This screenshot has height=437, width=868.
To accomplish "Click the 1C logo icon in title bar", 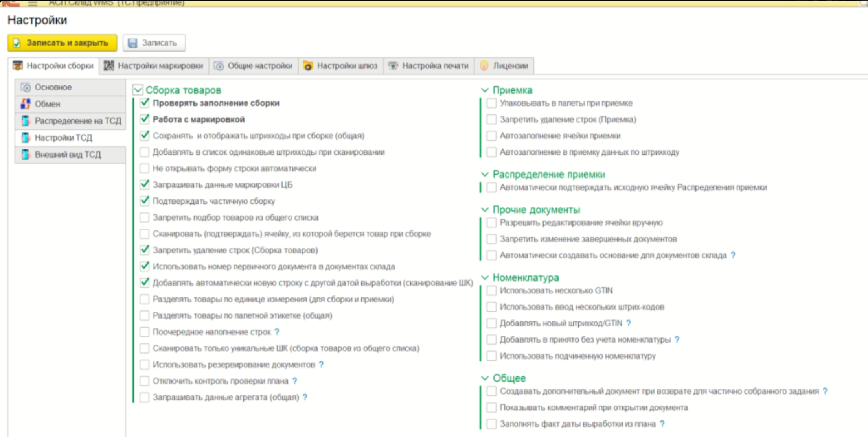I will tap(10, 3).
